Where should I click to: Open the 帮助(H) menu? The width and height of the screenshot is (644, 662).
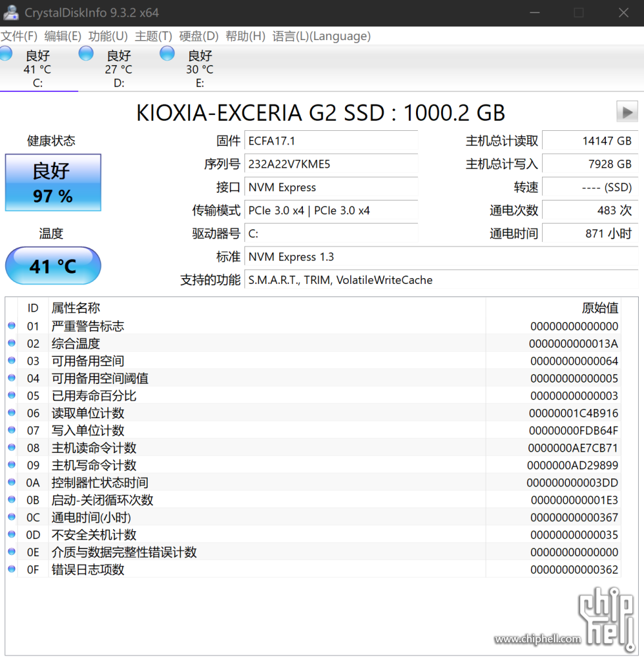pos(246,36)
